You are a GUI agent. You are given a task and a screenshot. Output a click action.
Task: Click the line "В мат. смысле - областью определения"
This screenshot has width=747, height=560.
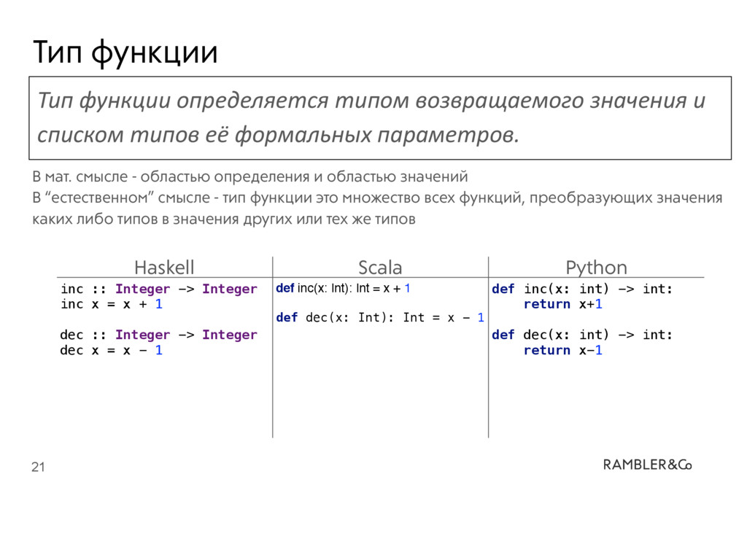250,176
